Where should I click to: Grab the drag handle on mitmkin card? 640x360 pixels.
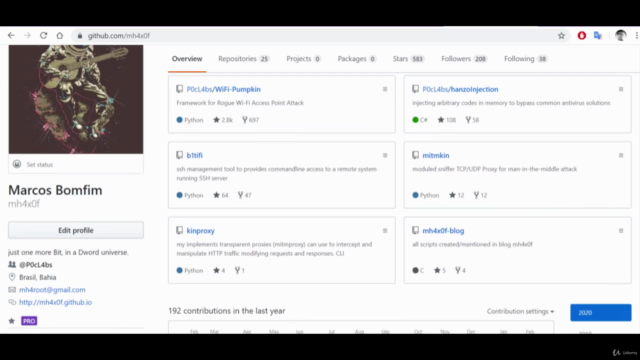(x=621, y=156)
